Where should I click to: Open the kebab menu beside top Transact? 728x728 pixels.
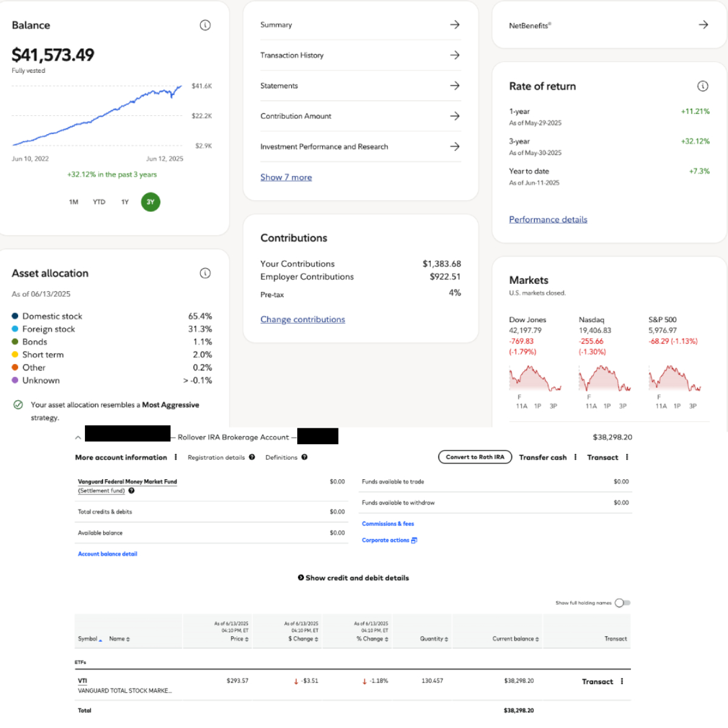(x=627, y=457)
